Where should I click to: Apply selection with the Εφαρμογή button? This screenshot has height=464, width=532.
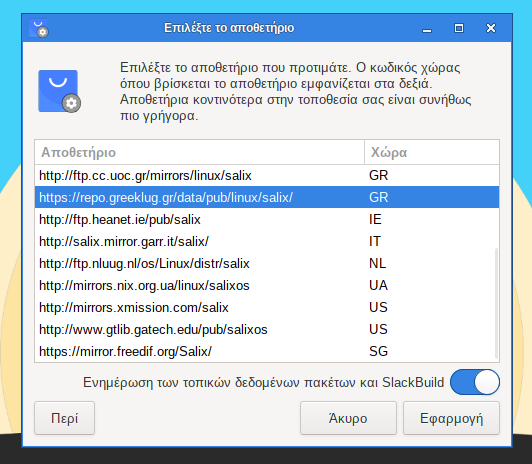coord(451,418)
